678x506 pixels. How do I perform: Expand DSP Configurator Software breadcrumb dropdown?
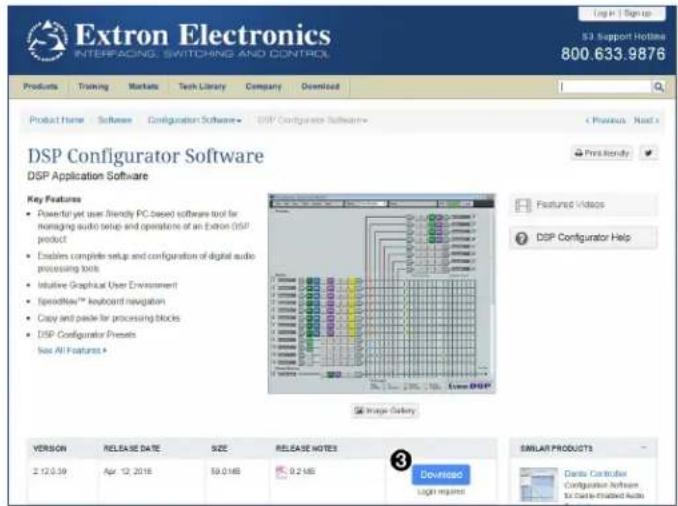tap(312, 120)
